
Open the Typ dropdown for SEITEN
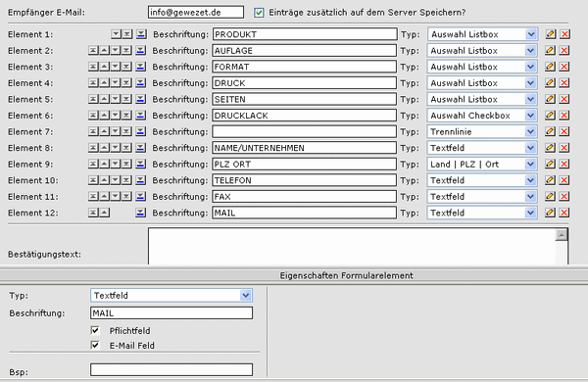(482, 99)
